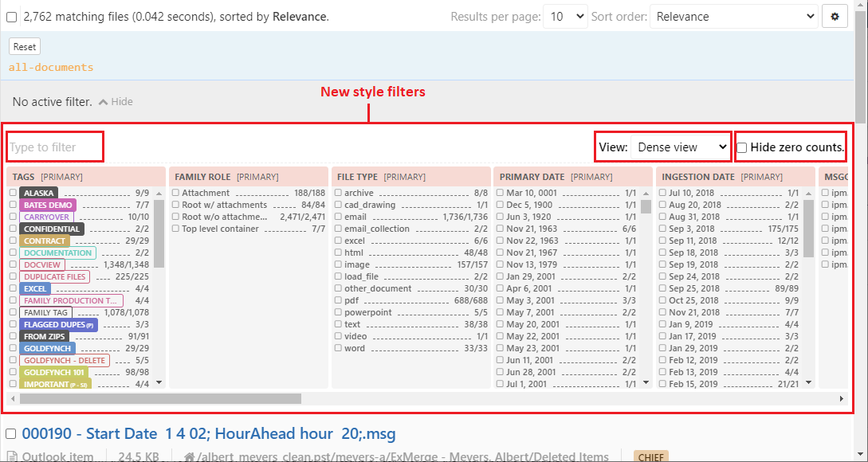Click the Type to filter input
This screenshot has width=868, height=462.
click(55, 147)
